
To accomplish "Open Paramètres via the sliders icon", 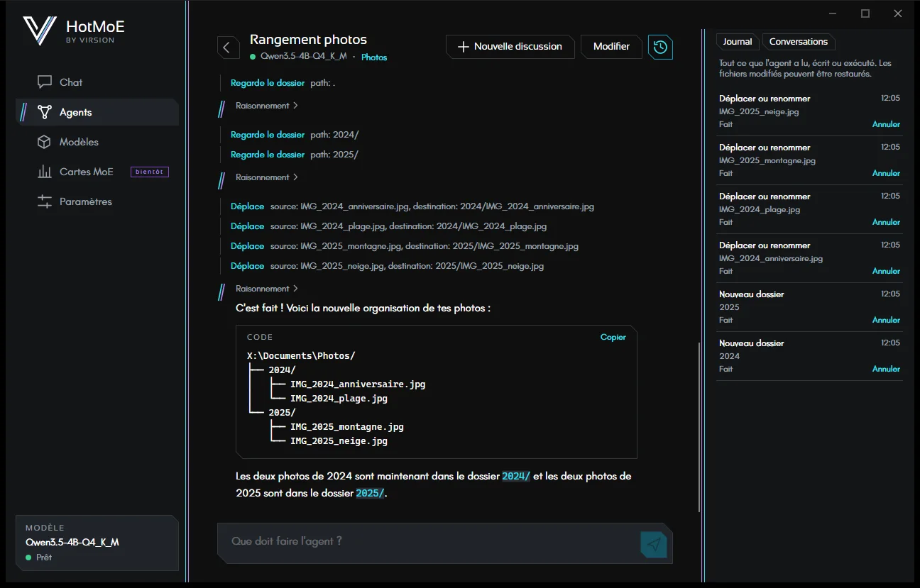I will [45, 201].
